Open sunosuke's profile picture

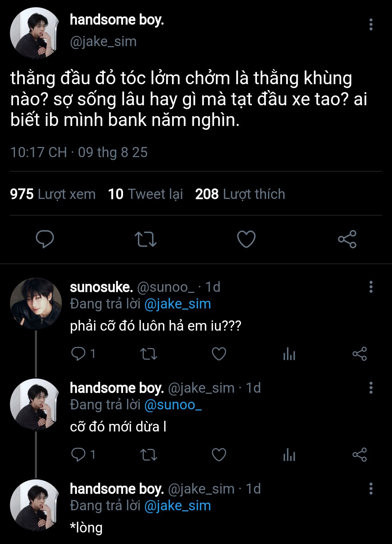[x=36, y=304]
